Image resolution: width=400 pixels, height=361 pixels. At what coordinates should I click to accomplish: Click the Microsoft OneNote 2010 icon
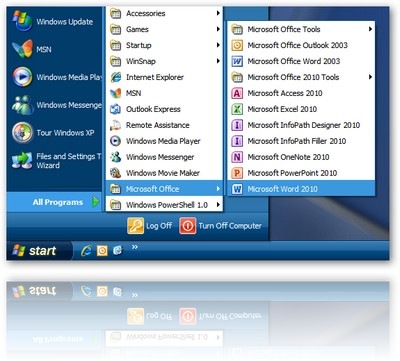pos(237,157)
